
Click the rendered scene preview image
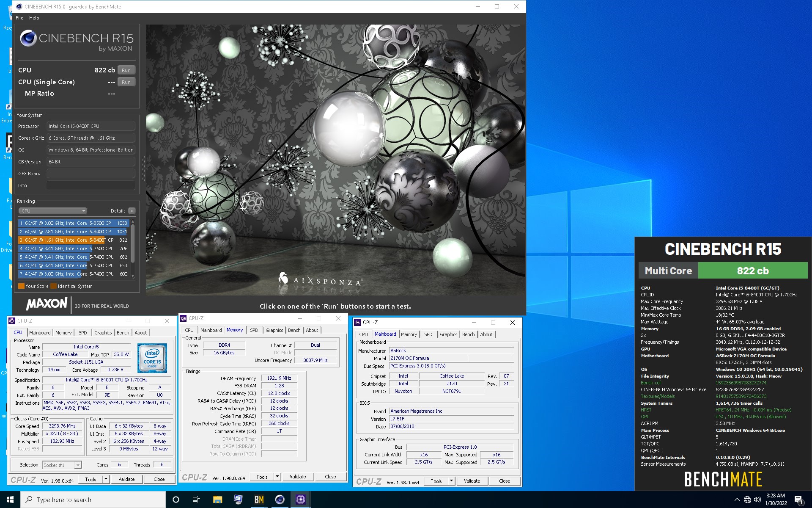pyautogui.click(x=335, y=160)
